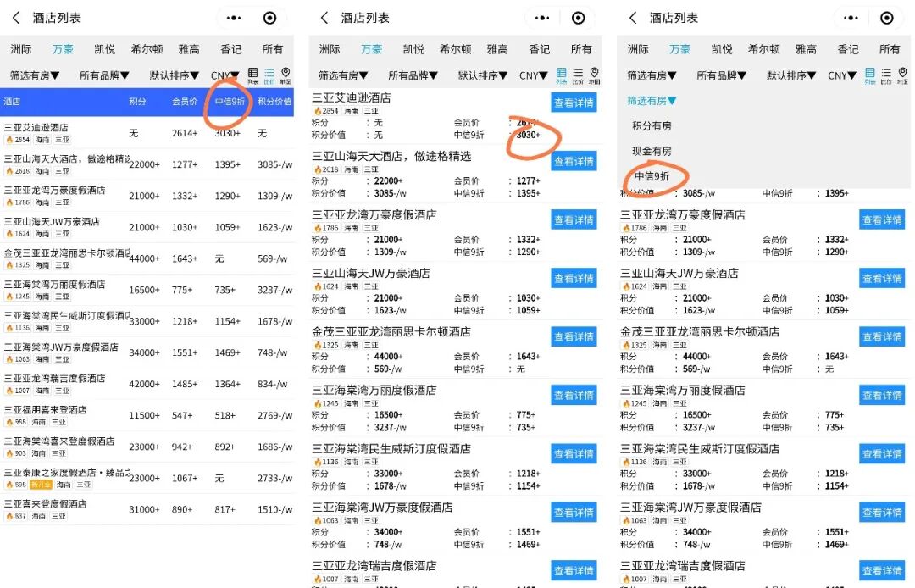Image resolution: width=915 pixels, height=588 pixels.
Task: Tap the circular close-target icon in right panel
Action: tap(886, 18)
